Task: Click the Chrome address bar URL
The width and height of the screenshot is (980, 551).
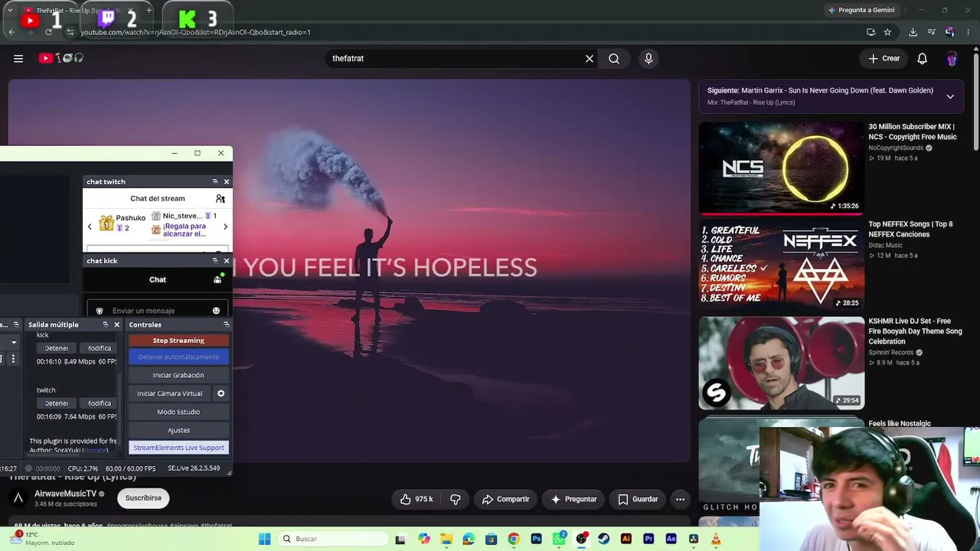Action: pyautogui.click(x=195, y=32)
